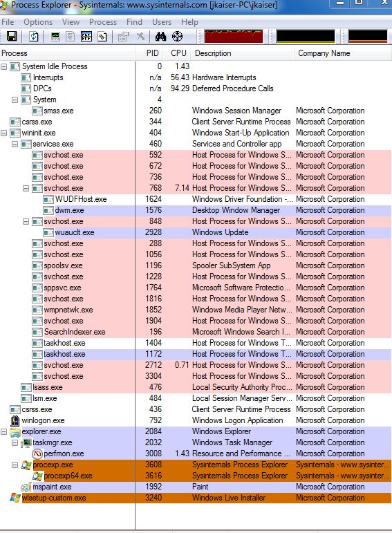Image resolution: width=392 pixels, height=533 pixels.
Task: Select the lsm.exe row
Action: coord(196,398)
